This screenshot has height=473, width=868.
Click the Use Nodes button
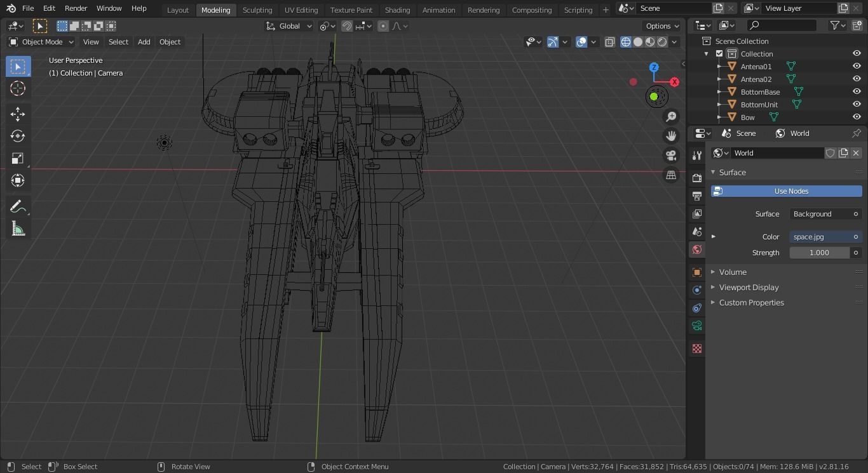[787, 191]
